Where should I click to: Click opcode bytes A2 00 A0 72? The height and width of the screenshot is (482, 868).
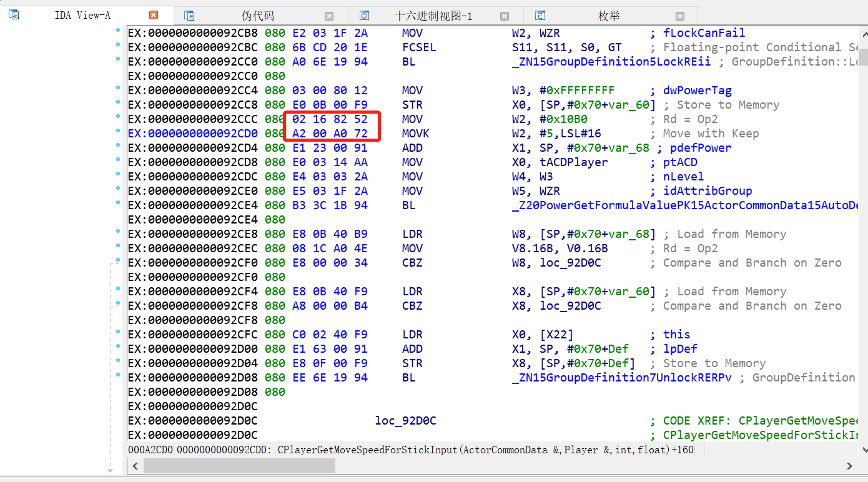(330, 134)
